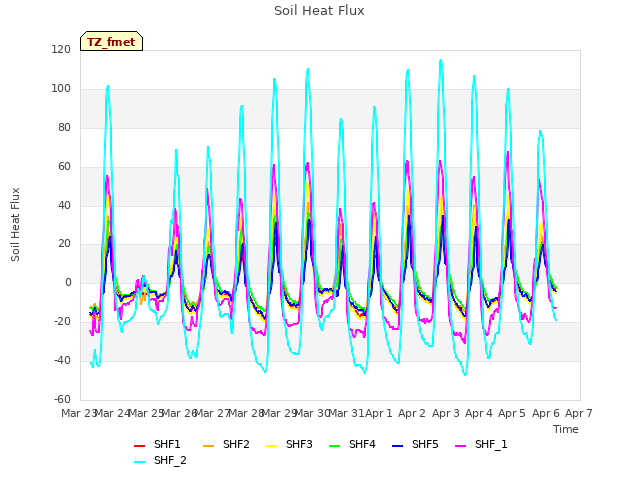Viewport: 640px width, 480px height.
Task: Click the SHF_1 legend text
Action: [491, 444]
